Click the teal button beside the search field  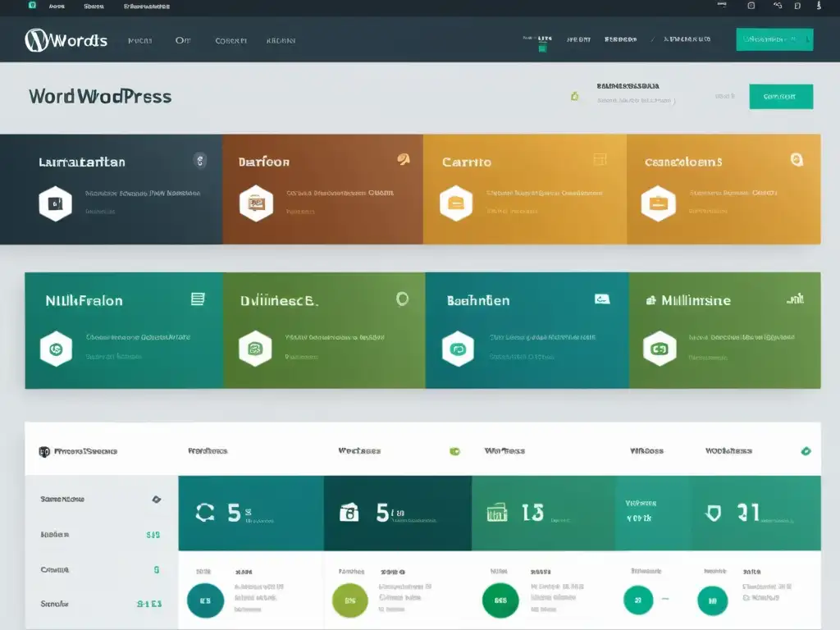pyautogui.click(x=781, y=97)
